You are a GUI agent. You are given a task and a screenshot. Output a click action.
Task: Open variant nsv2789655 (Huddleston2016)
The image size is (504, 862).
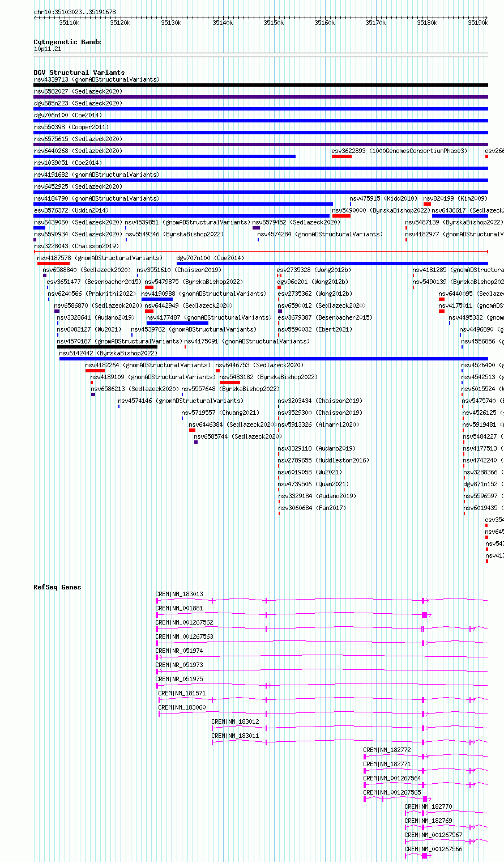[323, 460]
